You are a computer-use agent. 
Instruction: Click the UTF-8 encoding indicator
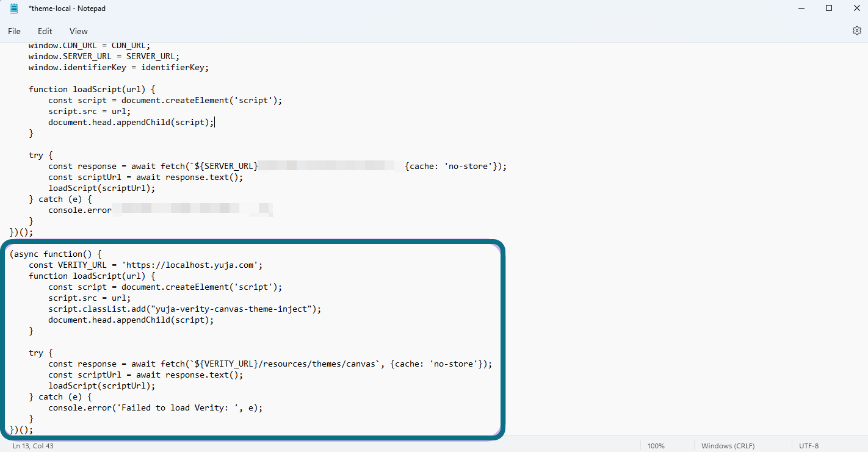tap(809, 446)
